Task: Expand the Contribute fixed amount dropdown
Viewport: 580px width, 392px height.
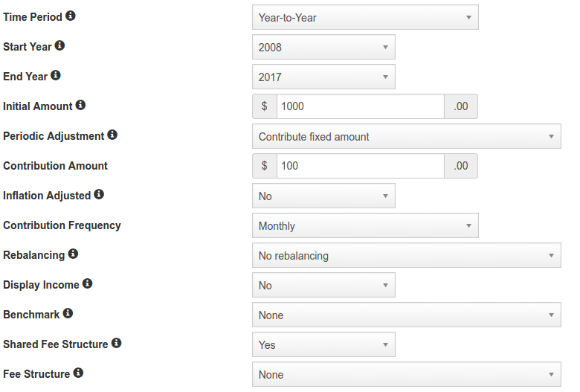Action: [x=407, y=136]
